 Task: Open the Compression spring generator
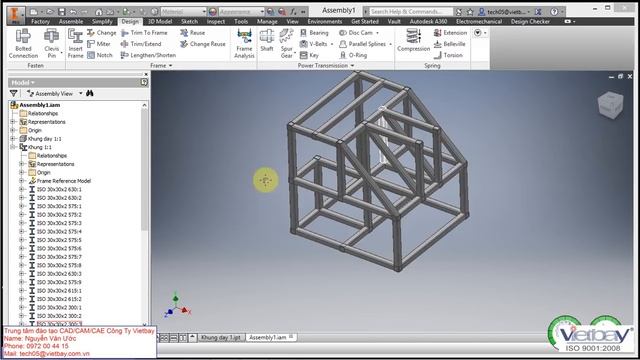tap(413, 40)
